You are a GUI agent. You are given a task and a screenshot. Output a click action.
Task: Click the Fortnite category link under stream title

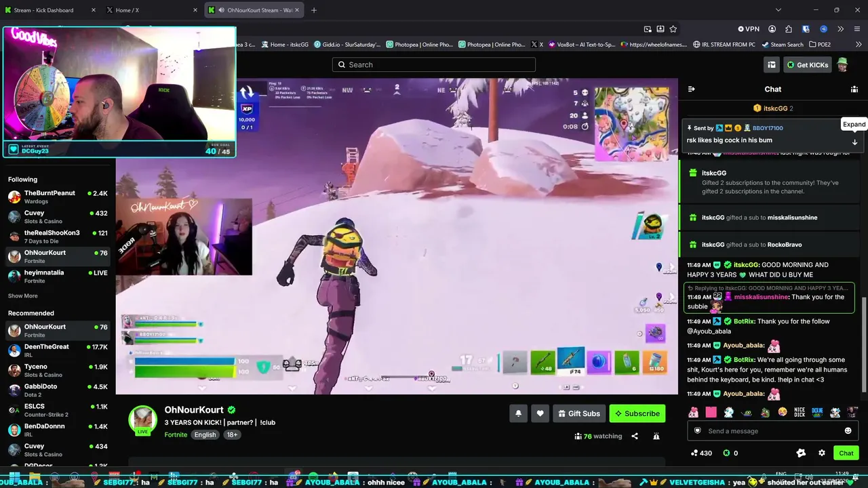pos(176,434)
